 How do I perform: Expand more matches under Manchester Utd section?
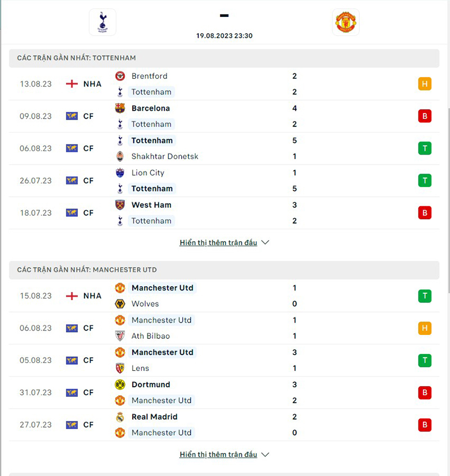(218, 455)
